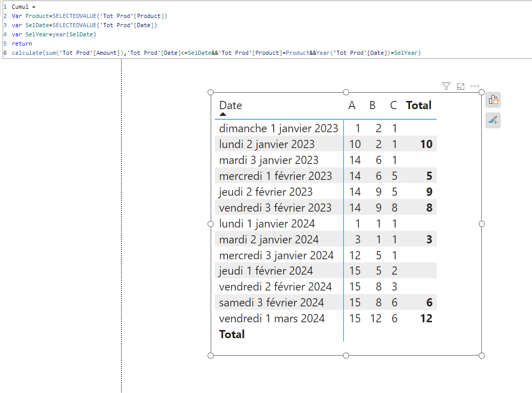The image size is (532, 393).
Task: Click total value 6 for samedi 3 février 2024
Action: [x=429, y=302]
